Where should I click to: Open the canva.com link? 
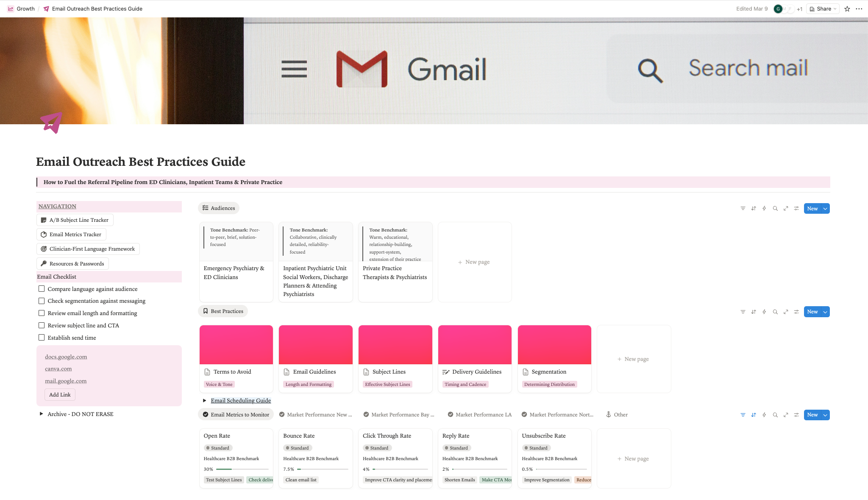58,369
